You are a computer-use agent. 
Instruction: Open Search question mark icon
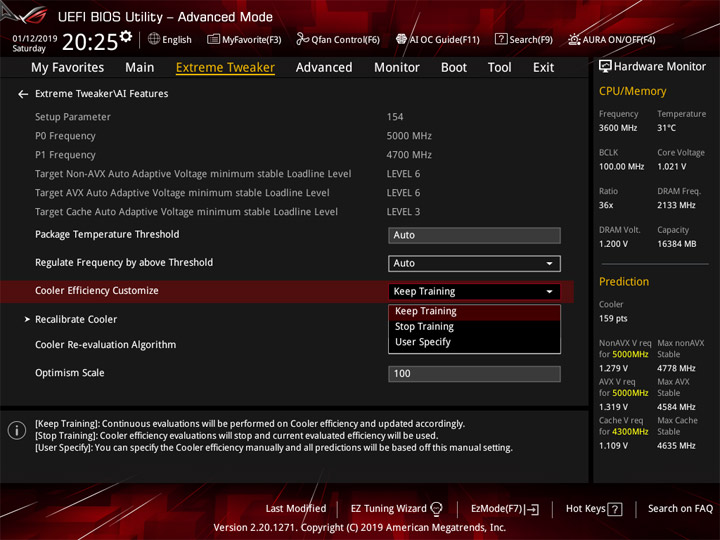[501, 39]
